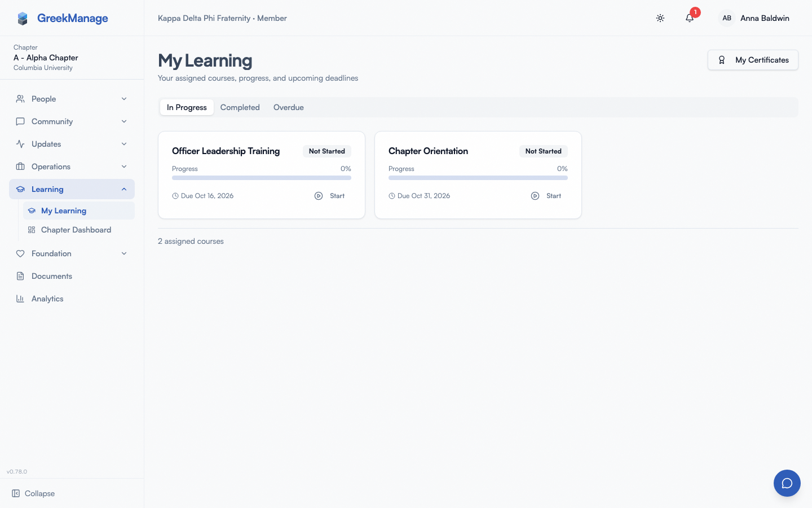Click 0% value on Officer Leadership Training

click(346, 169)
